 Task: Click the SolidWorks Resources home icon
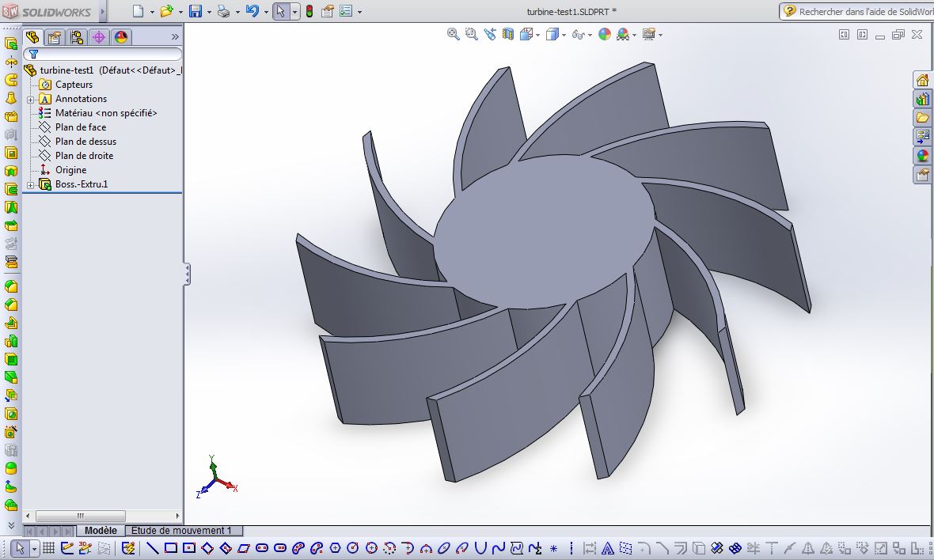point(922,80)
